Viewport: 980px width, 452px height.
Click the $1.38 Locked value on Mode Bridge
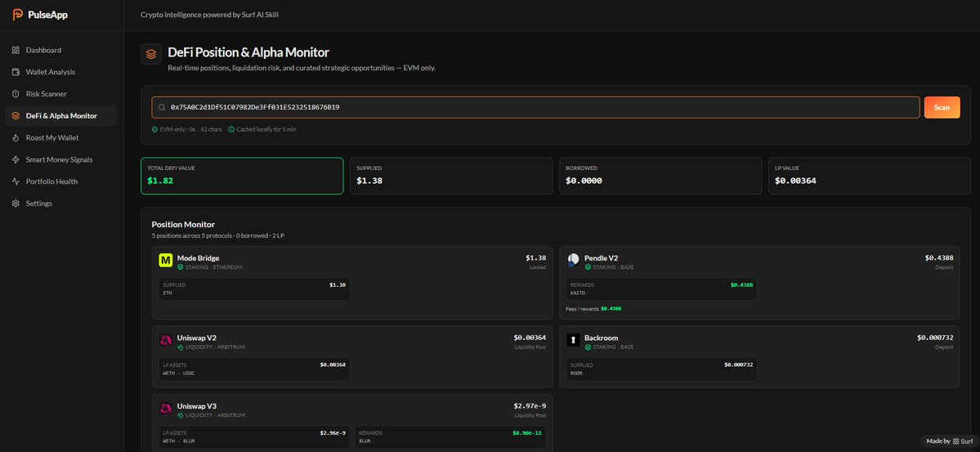[x=535, y=257]
